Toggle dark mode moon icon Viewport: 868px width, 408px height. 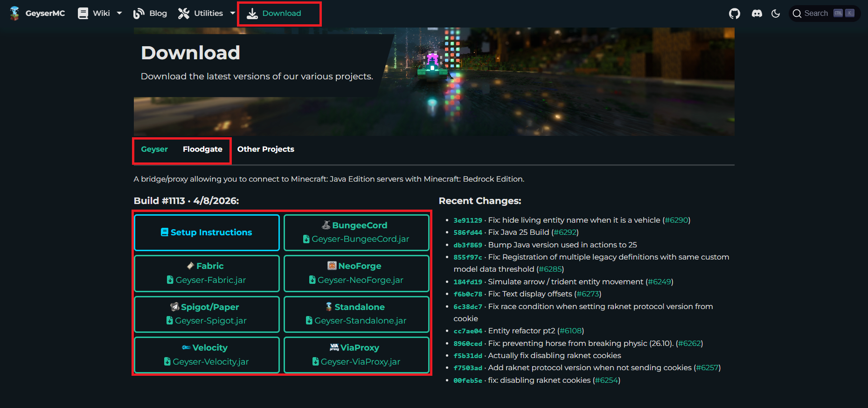click(776, 14)
